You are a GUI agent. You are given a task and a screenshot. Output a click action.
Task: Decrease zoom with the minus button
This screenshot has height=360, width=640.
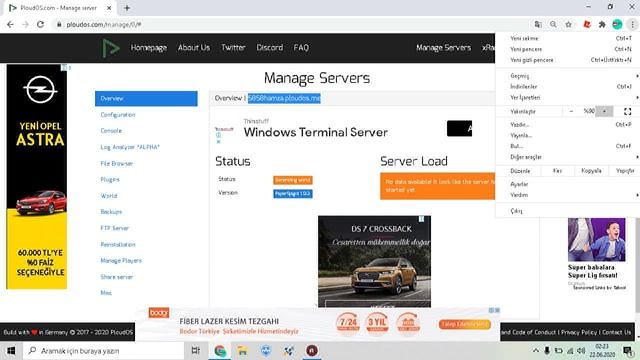point(571,111)
